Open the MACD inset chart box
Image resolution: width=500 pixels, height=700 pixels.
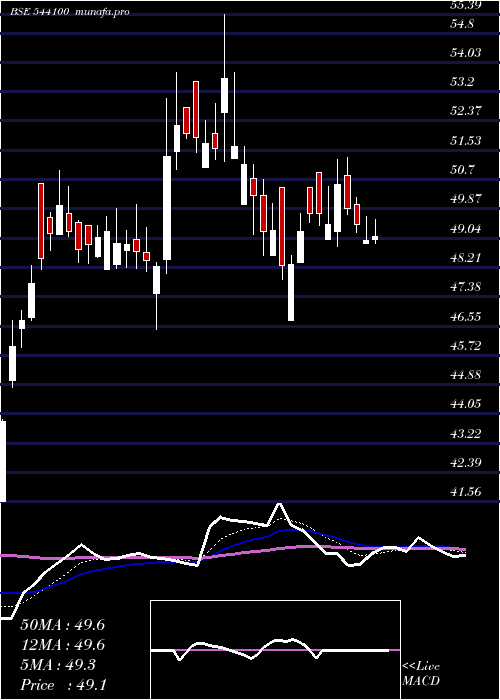(x=275, y=650)
